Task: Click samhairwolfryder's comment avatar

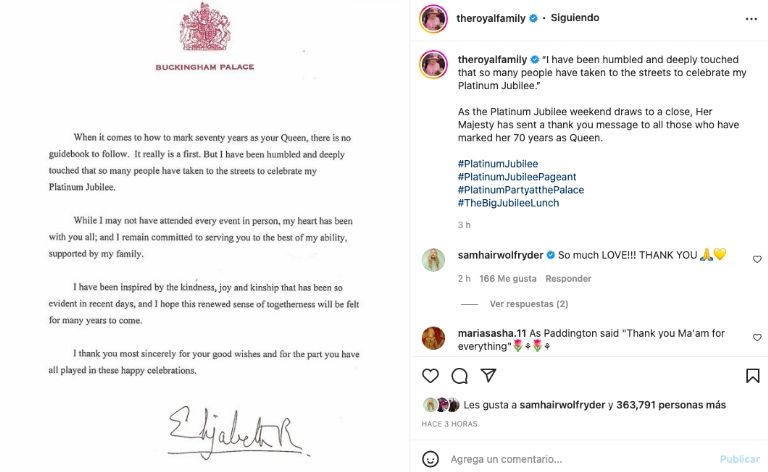Action: pyautogui.click(x=432, y=259)
